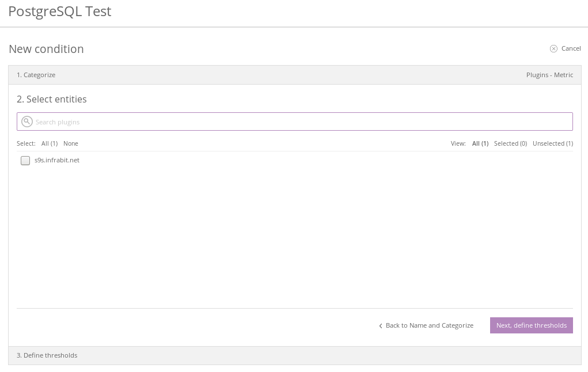Switch view to All (1)
The image size is (588, 372).
480,143
